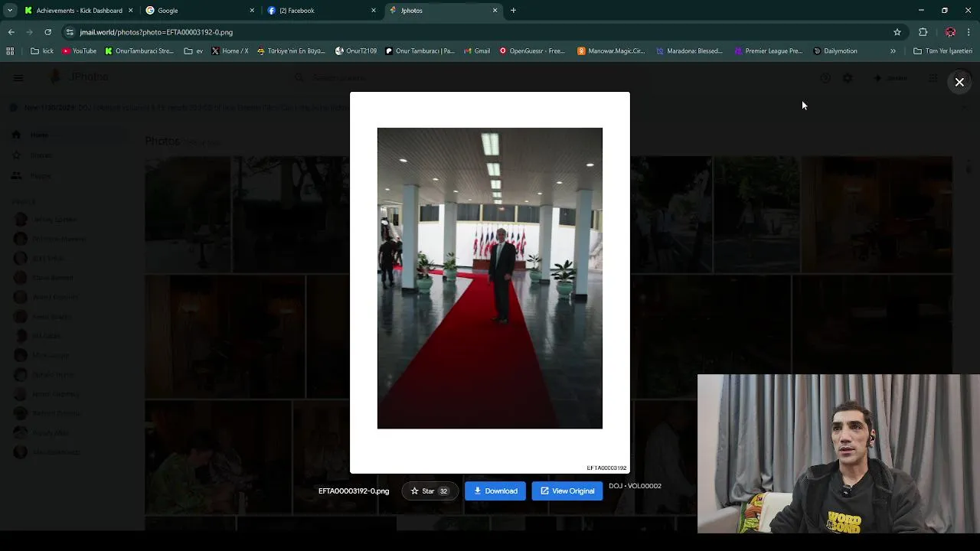Open the Dailymotion bookmark

835,51
